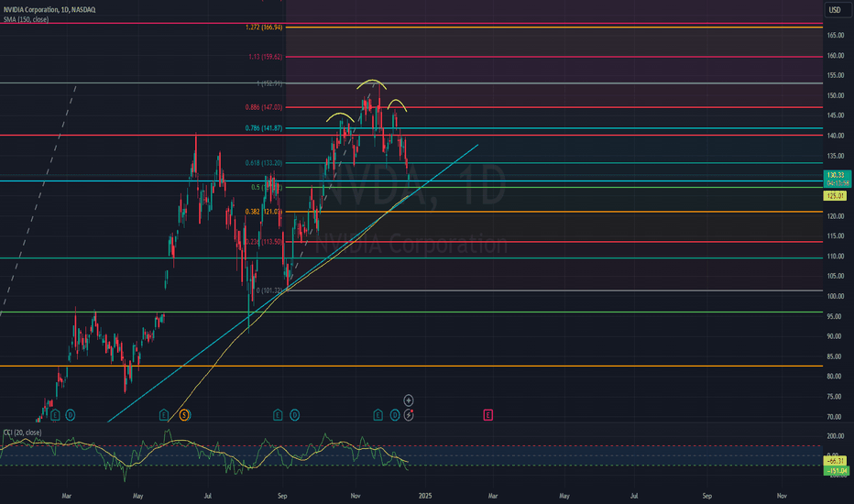Open the earnings E marker after November label
This screenshot has height=504, width=854.
click(x=378, y=415)
